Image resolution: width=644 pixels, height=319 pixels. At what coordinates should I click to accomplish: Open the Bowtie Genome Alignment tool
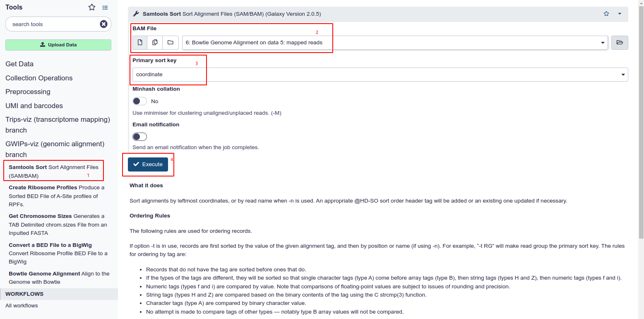coord(59,278)
